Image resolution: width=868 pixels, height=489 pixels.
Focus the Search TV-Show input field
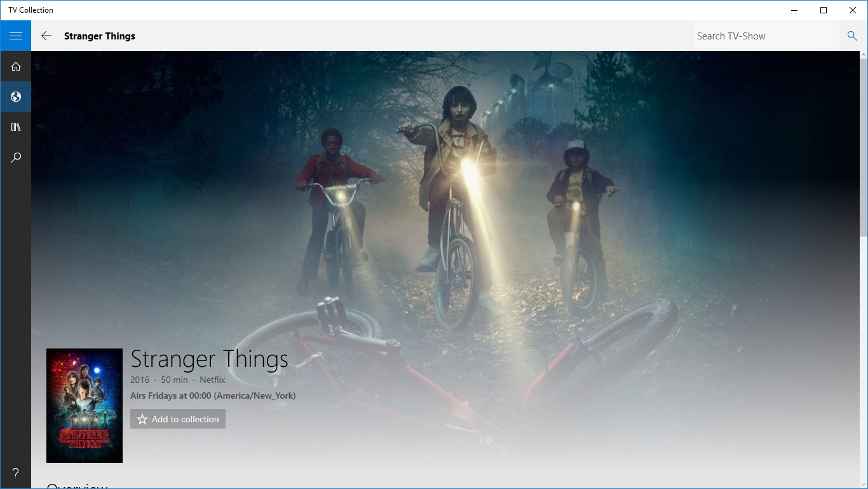point(766,36)
